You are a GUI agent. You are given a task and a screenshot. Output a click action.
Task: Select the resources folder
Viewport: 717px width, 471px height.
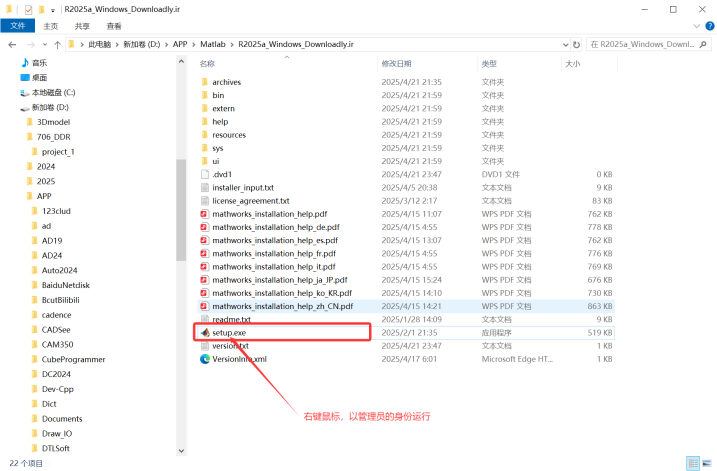point(229,135)
